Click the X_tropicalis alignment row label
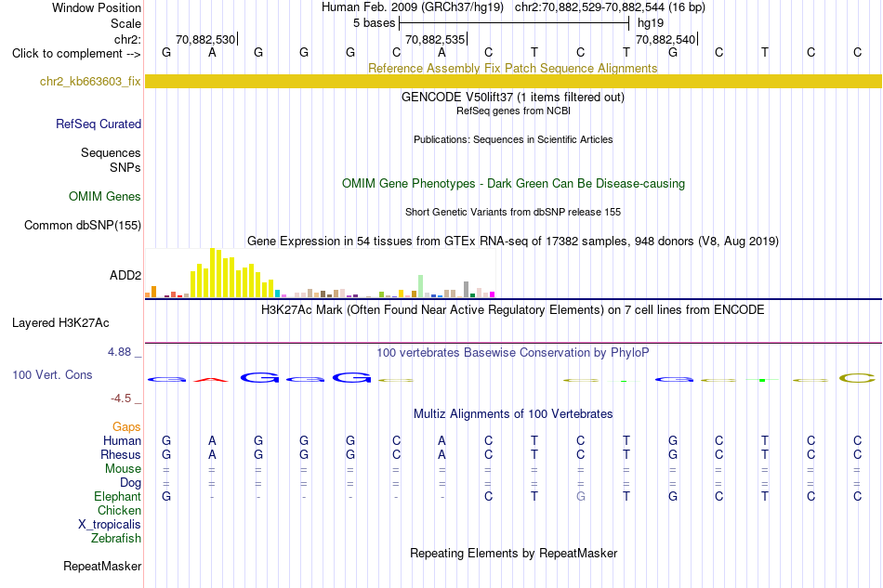This screenshot has height=588, width=883. (110, 525)
